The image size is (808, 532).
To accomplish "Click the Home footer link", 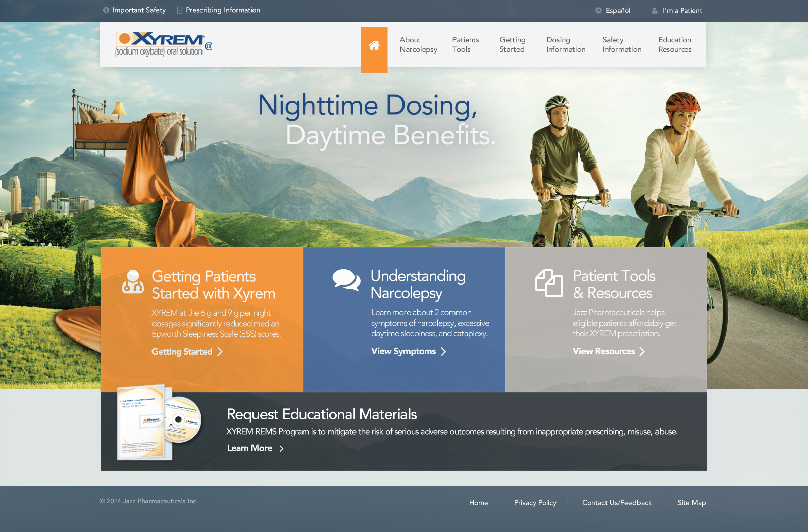I will (479, 503).
